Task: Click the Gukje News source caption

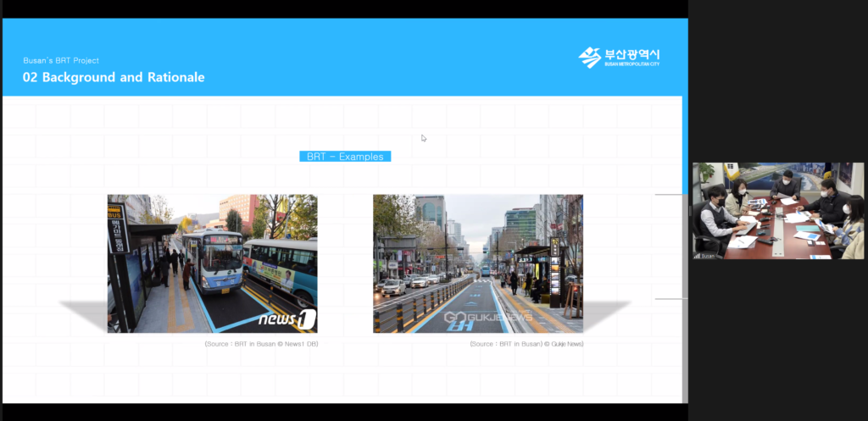Action: click(526, 344)
